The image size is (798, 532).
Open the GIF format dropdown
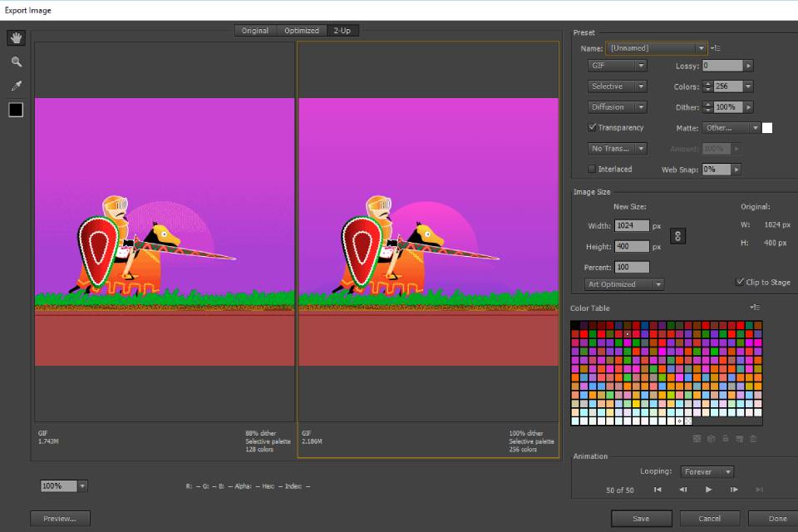pyautogui.click(x=616, y=65)
